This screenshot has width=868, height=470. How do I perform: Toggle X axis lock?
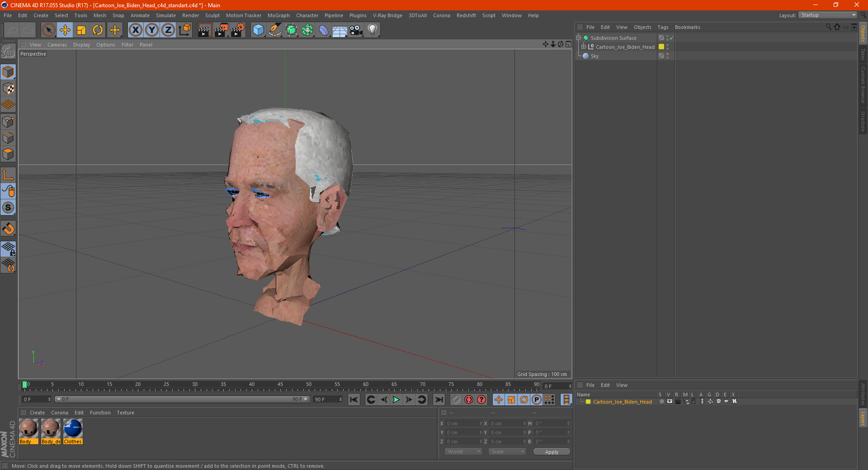tap(135, 30)
